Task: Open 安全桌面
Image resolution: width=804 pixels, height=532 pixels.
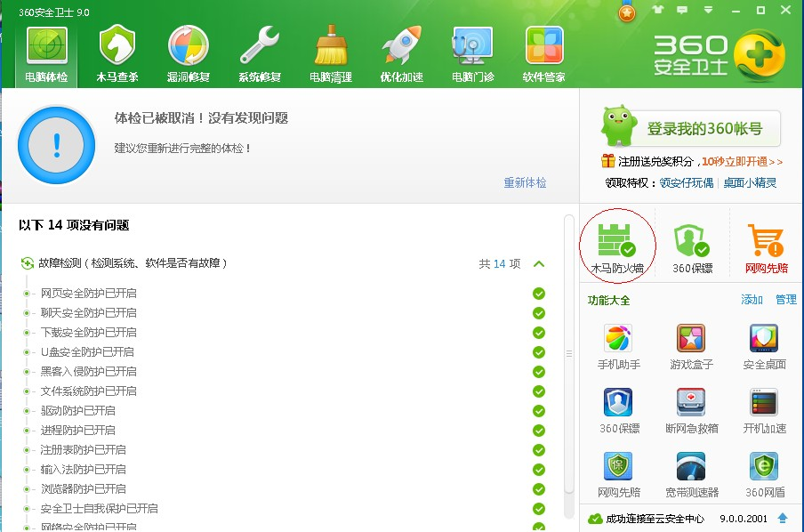Action: pyautogui.click(x=764, y=347)
